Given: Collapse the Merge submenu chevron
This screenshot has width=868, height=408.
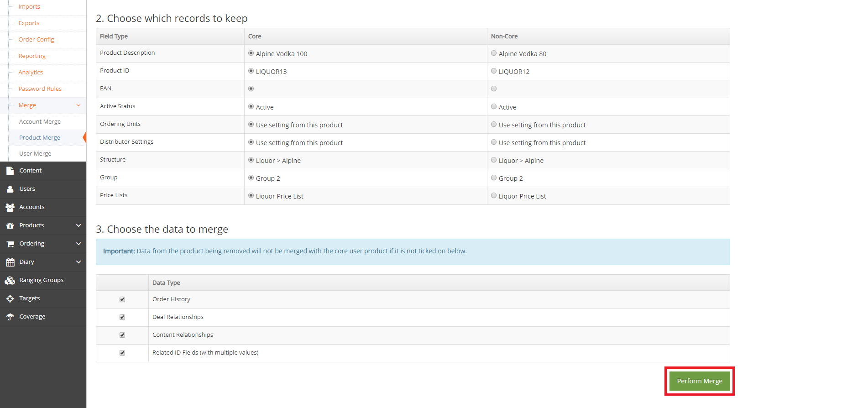Looking at the screenshot, I should [x=78, y=105].
